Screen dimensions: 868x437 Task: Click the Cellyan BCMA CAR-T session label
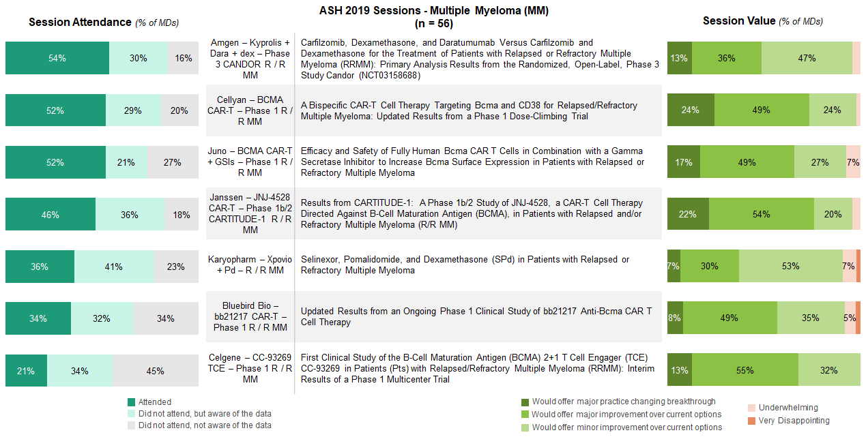click(x=250, y=110)
